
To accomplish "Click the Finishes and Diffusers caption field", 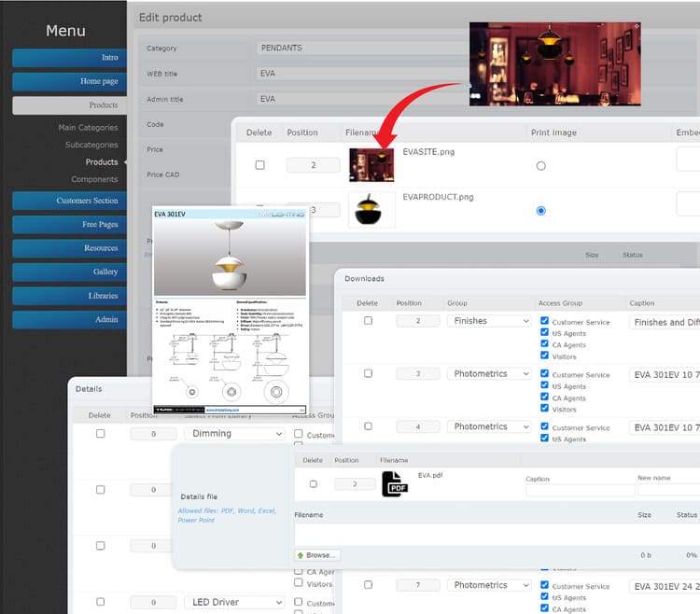I will pyautogui.click(x=665, y=322).
